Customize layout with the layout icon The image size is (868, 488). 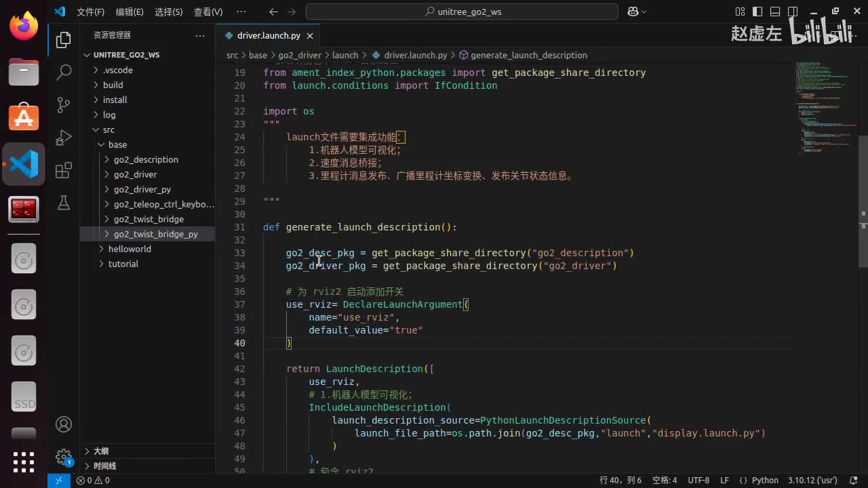tap(740, 12)
